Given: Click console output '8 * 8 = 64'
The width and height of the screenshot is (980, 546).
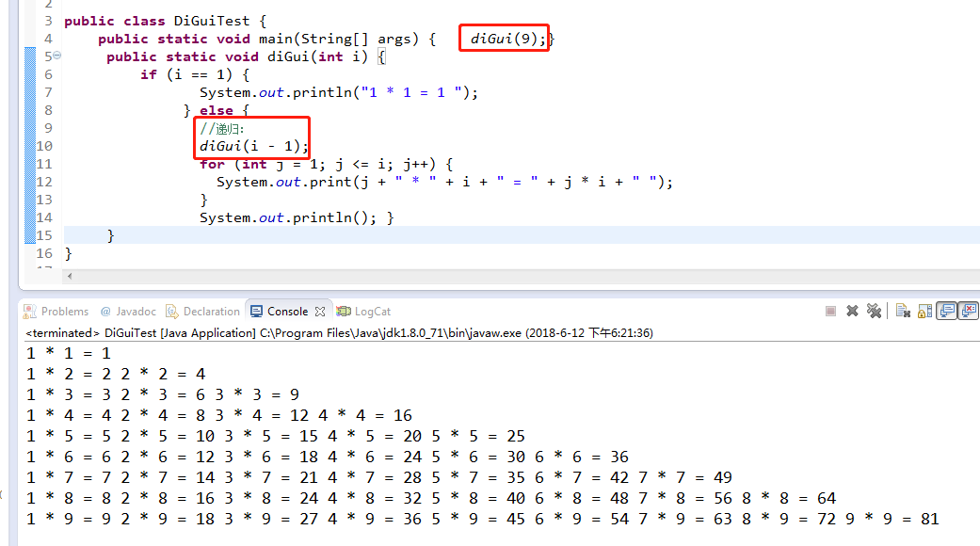Looking at the screenshot, I should click(x=790, y=498).
